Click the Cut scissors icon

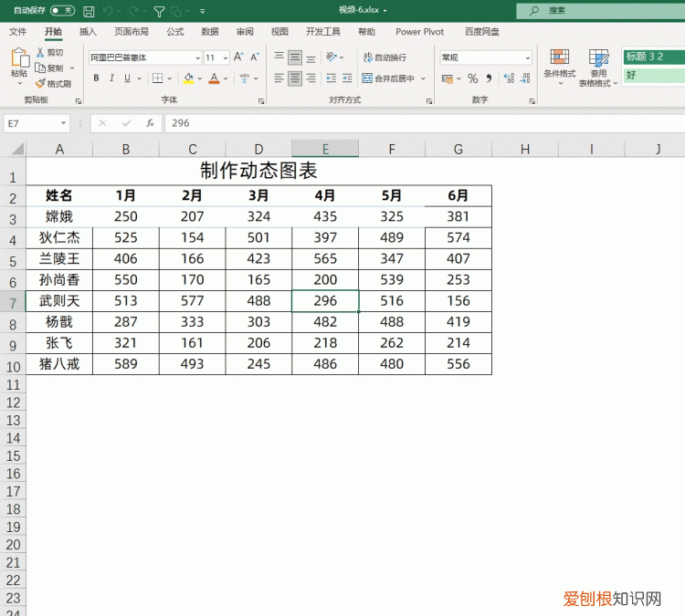pos(40,52)
